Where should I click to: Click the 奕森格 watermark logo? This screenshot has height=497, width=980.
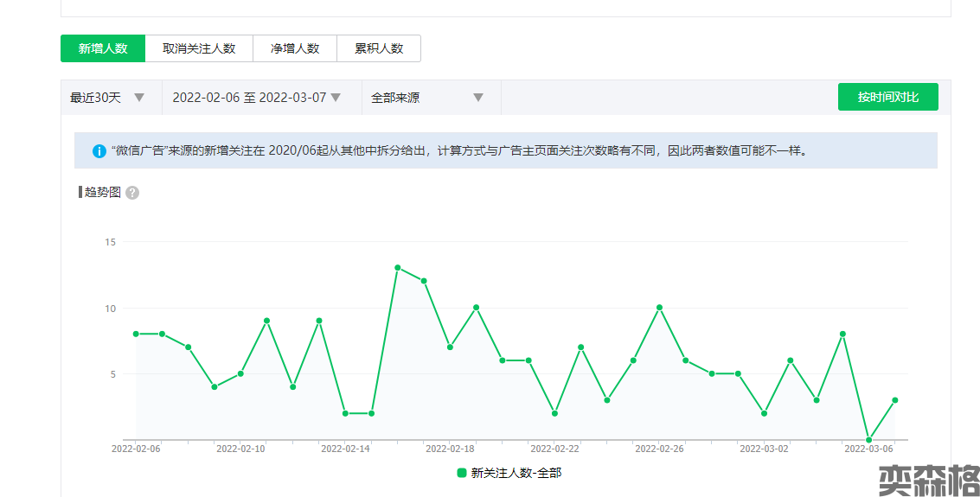pyautogui.click(x=929, y=480)
